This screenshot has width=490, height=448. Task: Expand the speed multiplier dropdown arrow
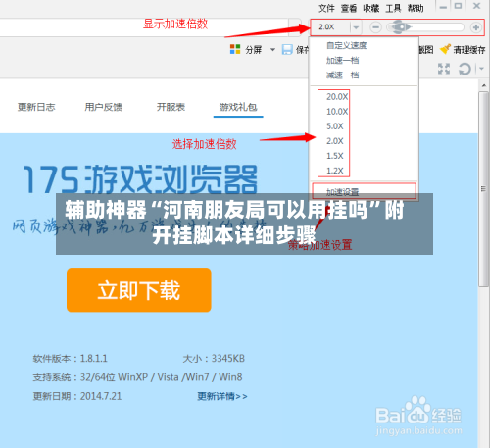coord(356,27)
